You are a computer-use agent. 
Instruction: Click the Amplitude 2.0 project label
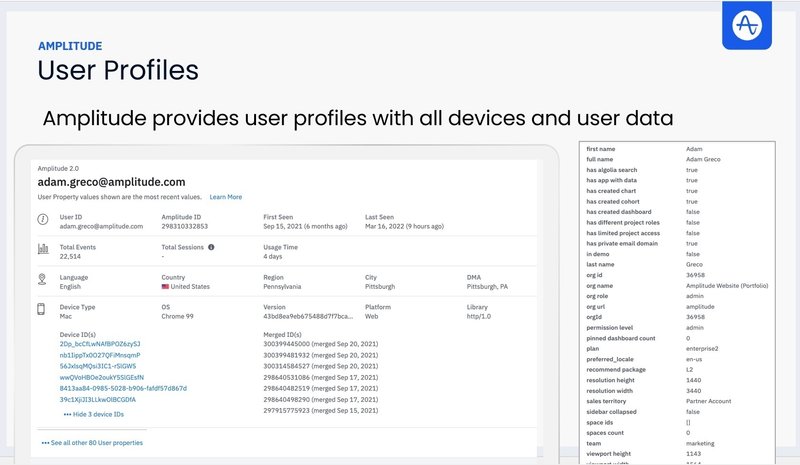pyautogui.click(x=58, y=168)
